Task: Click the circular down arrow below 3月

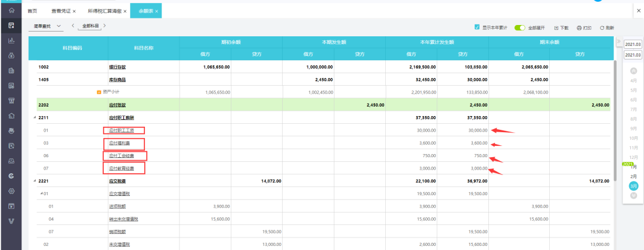Action: [x=634, y=195]
